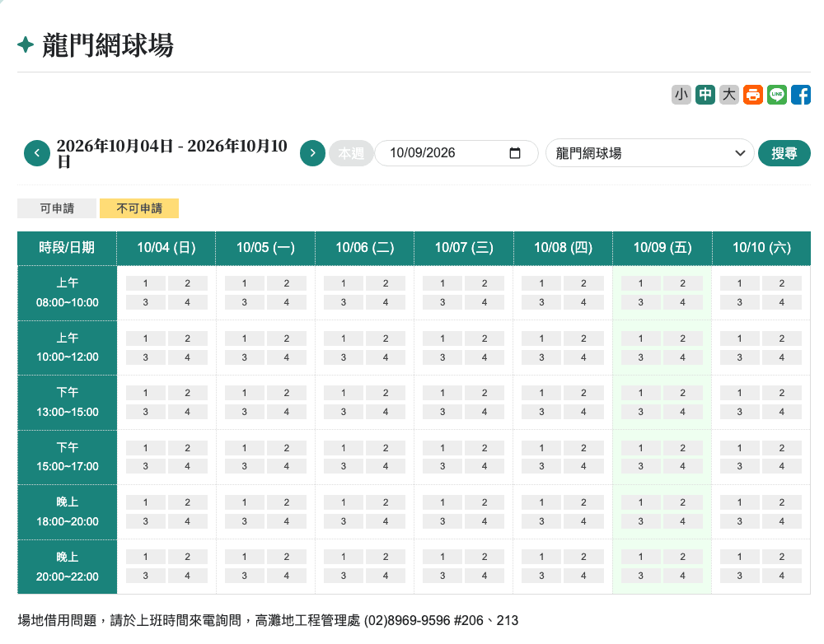Viewport: 824px width, 644px height.
Task: Select court 2 on 10/10 18:00~20:00
Action: pyautogui.click(x=781, y=502)
